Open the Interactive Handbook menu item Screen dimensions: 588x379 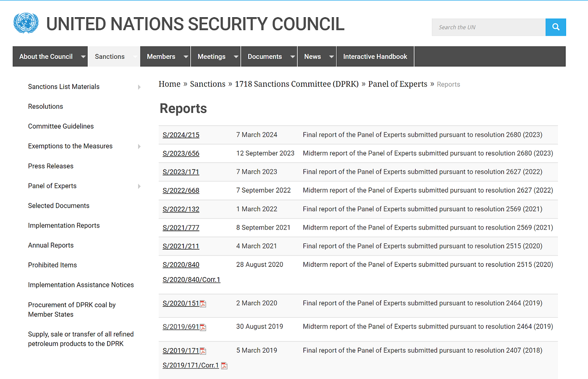tap(375, 57)
